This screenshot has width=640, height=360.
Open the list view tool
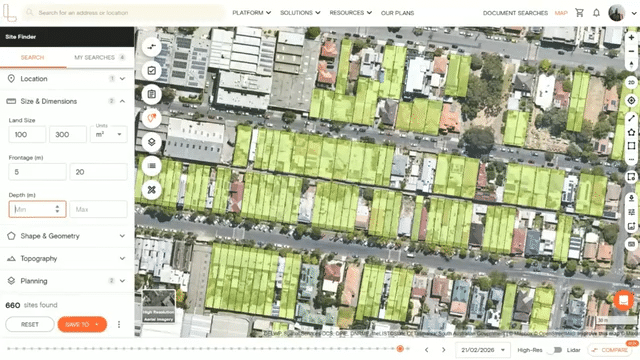[x=151, y=166]
